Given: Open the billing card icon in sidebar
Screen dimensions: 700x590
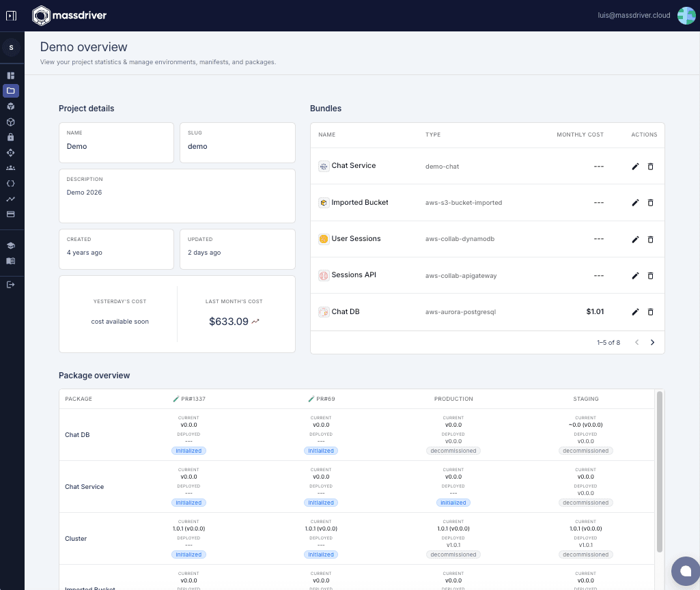Looking at the screenshot, I should pyautogui.click(x=11, y=214).
